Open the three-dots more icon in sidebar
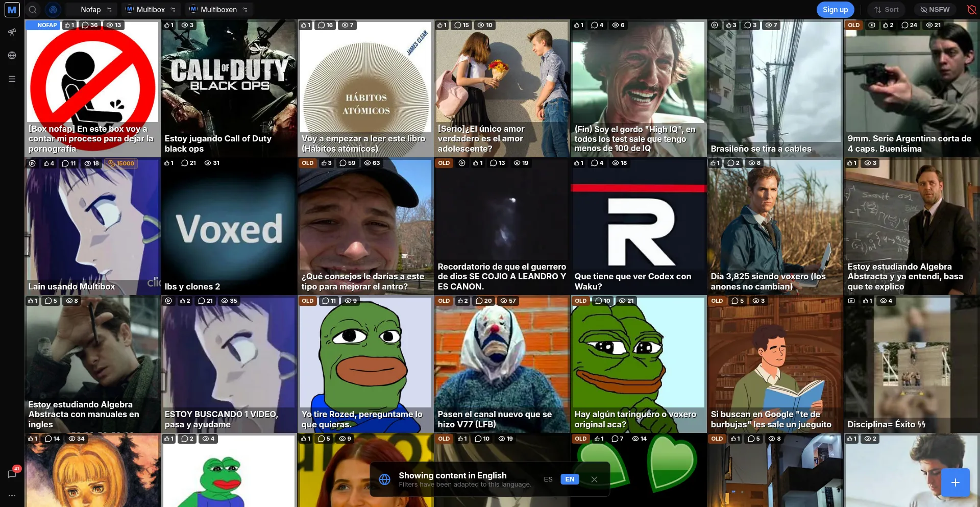The width and height of the screenshot is (980, 507). point(12,495)
